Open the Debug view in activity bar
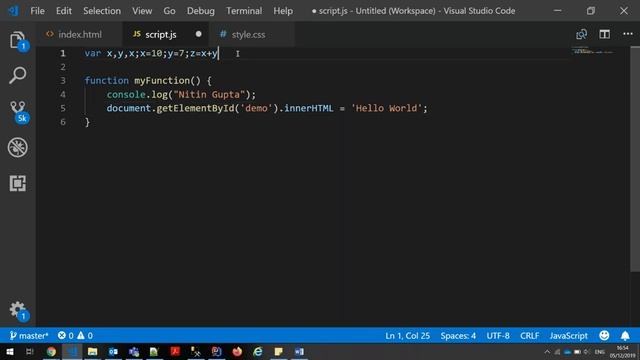640x360 pixels. [x=18, y=147]
